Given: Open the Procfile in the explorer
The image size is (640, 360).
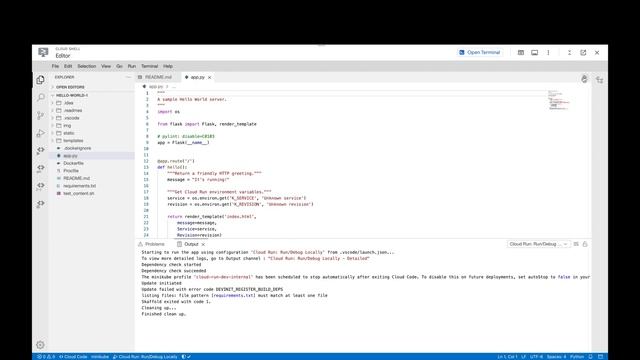Looking at the screenshot, I should click(x=71, y=171).
